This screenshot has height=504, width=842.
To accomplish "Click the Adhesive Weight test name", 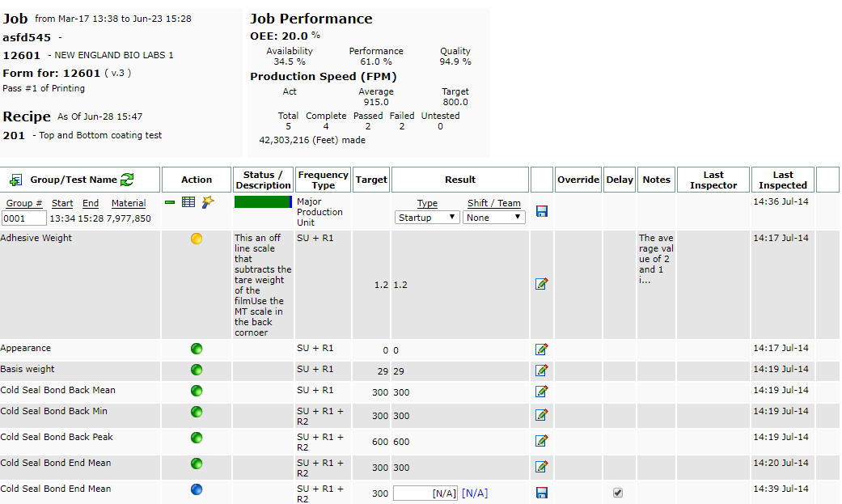I will point(36,238).
